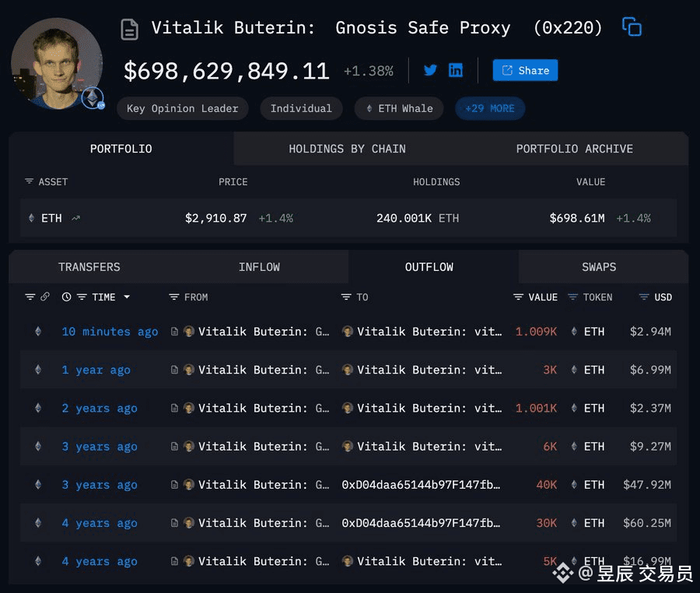The width and height of the screenshot is (700, 593).
Task: Switch to the PORTFOLIO tab
Action: coord(121,149)
